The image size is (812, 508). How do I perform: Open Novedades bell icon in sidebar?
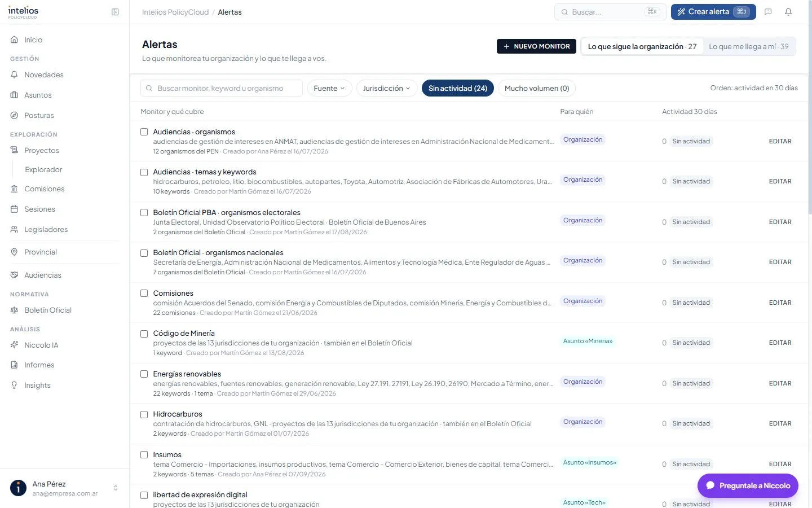point(15,75)
